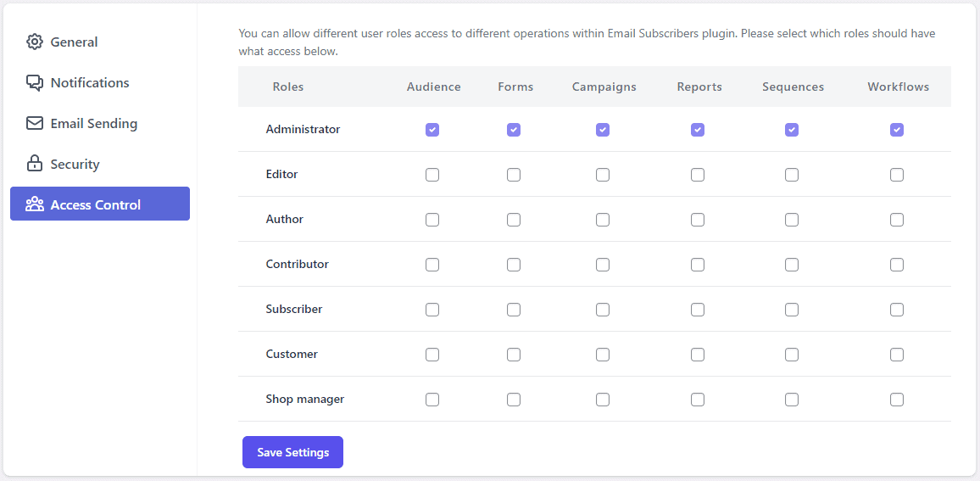This screenshot has height=481, width=980.
Task: Click the Access Control users icon
Action: [35, 204]
